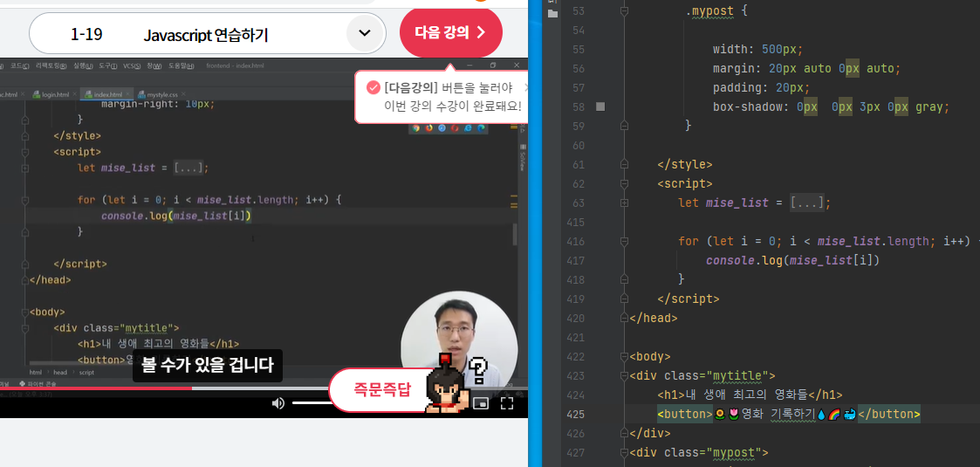Expand the folded [...] array on line 63
980x467 pixels.
pos(807,203)
